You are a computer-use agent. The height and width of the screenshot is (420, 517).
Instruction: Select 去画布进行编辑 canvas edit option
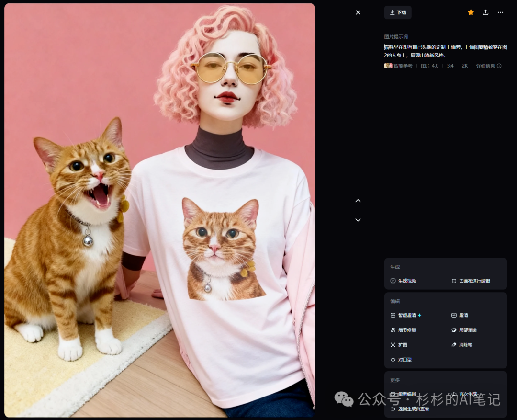(x=471, y=281)
